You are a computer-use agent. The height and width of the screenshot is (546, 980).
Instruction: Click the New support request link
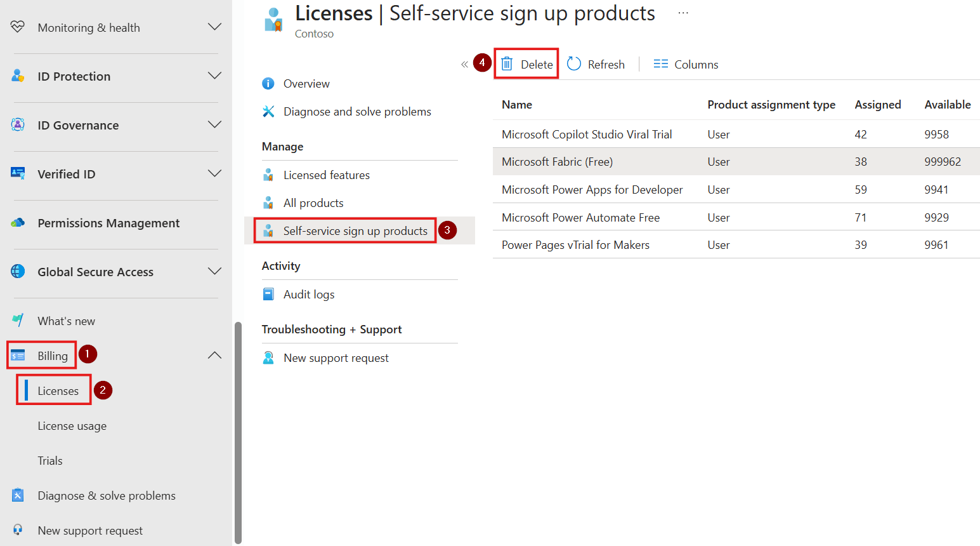coord(336,357)
